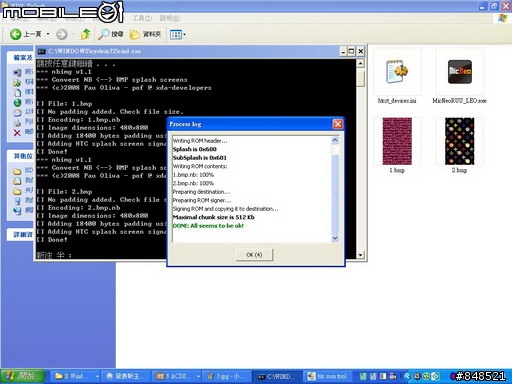Click the Folders (資料夾) toolbar button

coord(145,34)
